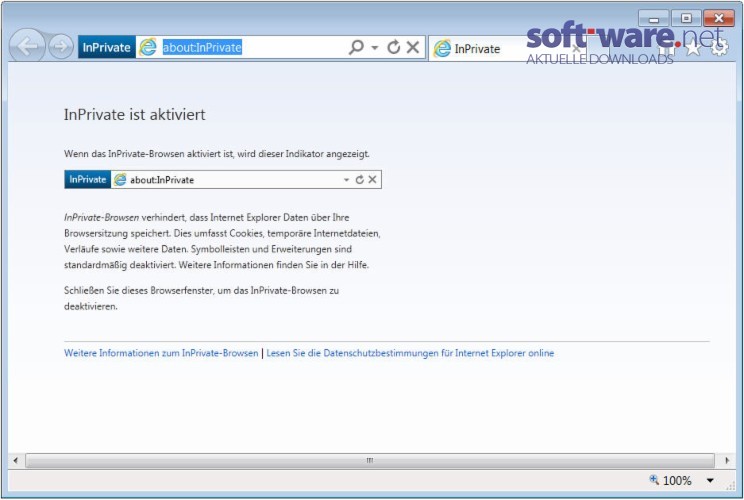Screen dimensions: 744x500
Task: Close the InPrivate tab
Action: coord(576,48)
